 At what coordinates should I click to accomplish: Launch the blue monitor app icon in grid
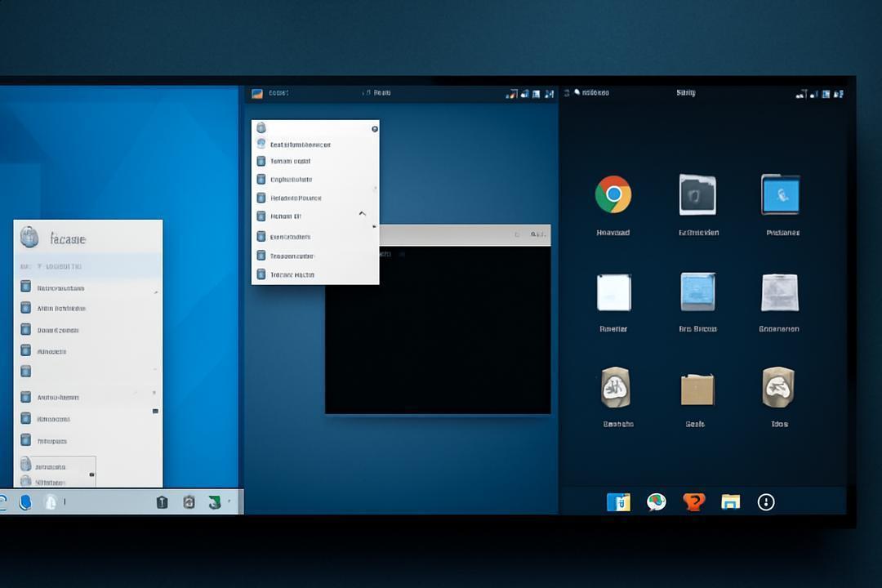pyautogui.click(x=780, y=194)
